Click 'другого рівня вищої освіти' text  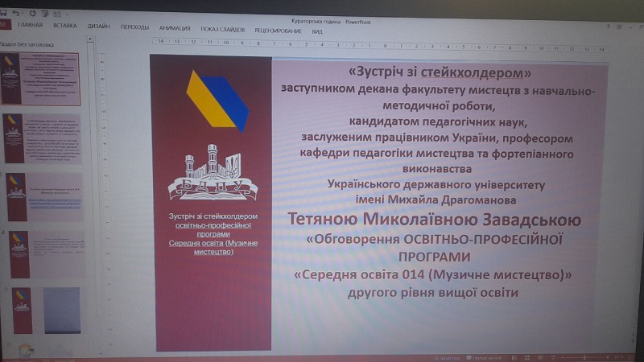point(432,293)
